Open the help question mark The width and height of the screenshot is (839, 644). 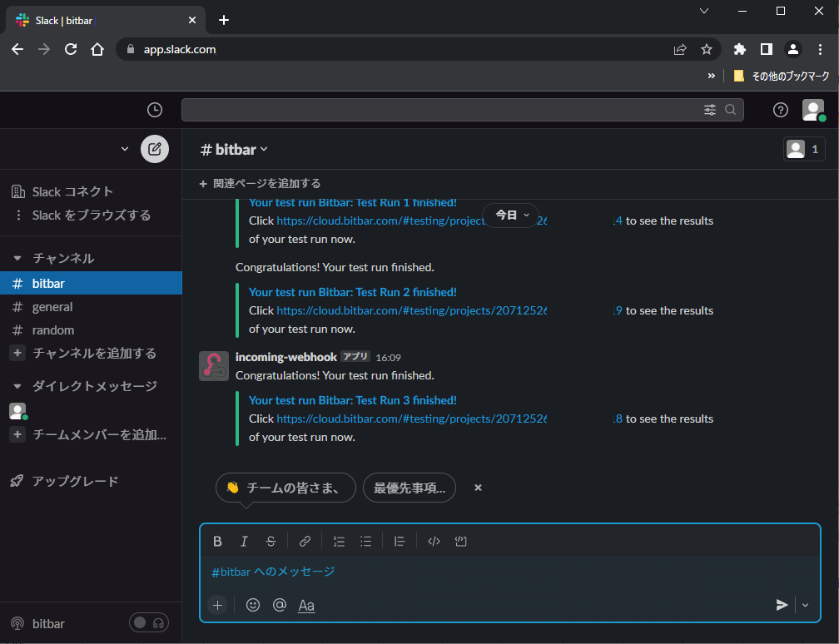coord(780,110)
